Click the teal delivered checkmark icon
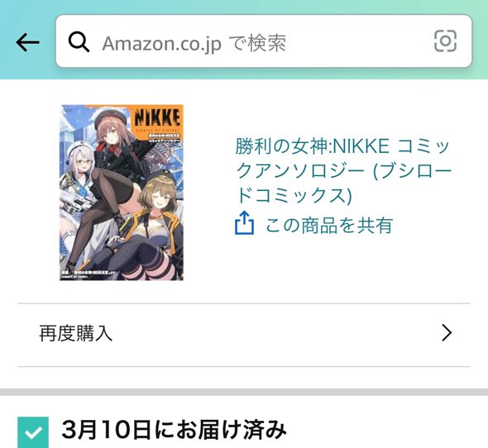Image resolution: width=488 pixels, height=448 pixels. click(33, 432)
